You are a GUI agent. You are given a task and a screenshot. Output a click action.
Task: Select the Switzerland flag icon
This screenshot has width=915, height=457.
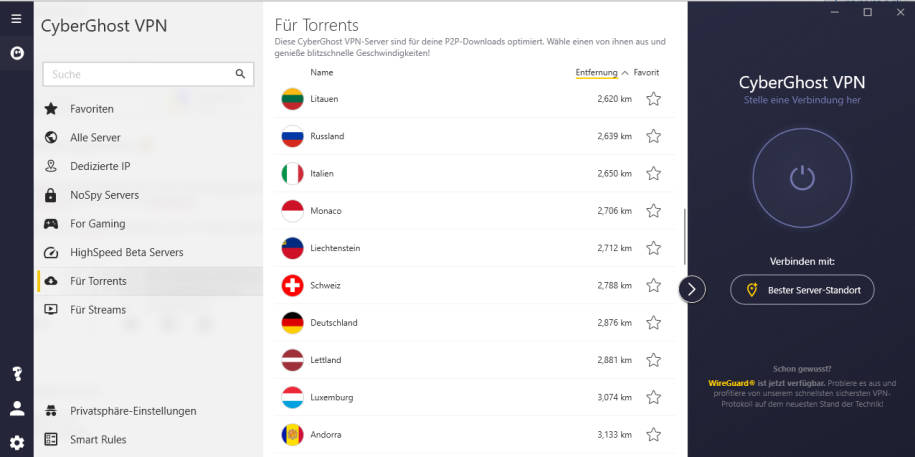point(292,285)
